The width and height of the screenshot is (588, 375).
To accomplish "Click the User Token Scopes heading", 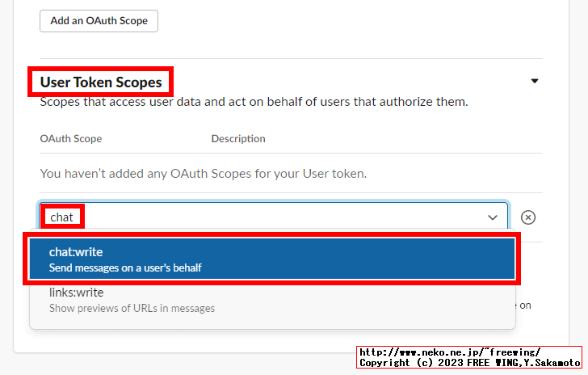I will tap(101, 82).
